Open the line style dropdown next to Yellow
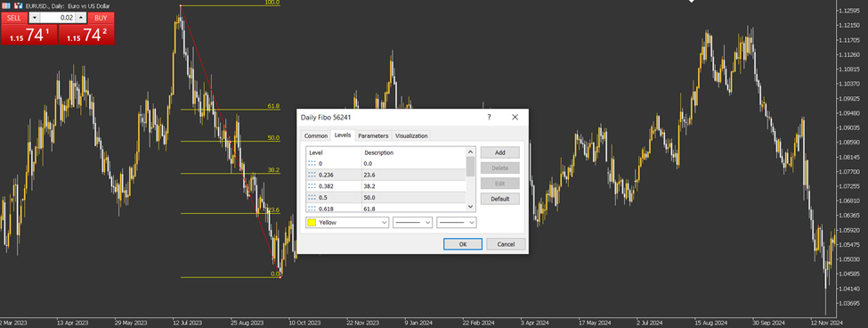 click(x=412, y=222)
